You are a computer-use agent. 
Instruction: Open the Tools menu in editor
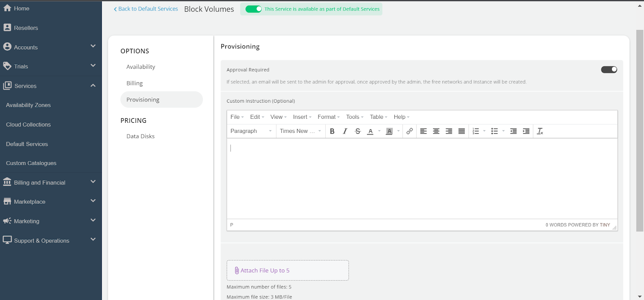(x=355, y=117)
